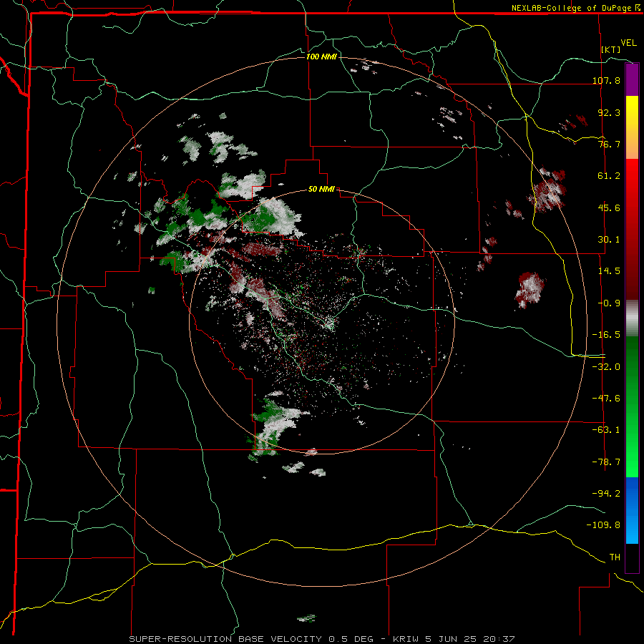Click the -47.6 velocity scale value
Image resolution: width=644 pixels, height=644 pixels.
point(606,398)
